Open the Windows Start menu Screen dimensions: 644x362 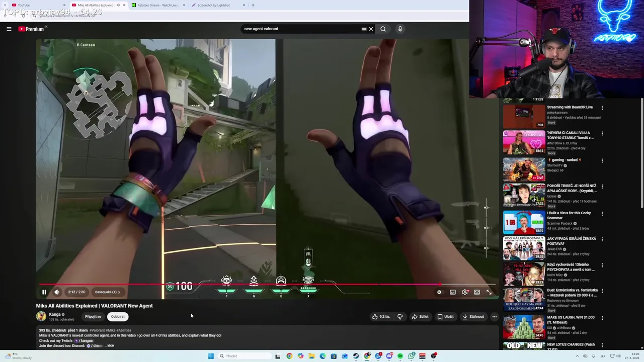[x=211, y=356]
